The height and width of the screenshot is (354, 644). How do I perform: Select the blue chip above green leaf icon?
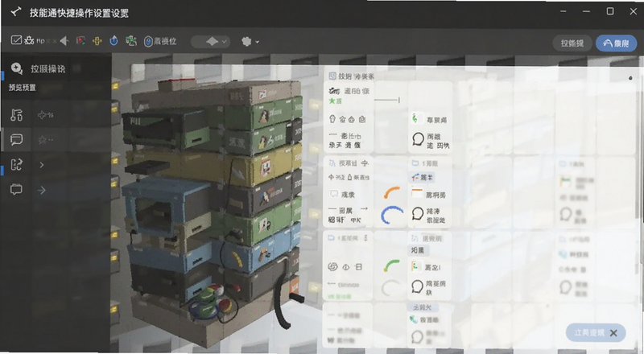[423, 307]
